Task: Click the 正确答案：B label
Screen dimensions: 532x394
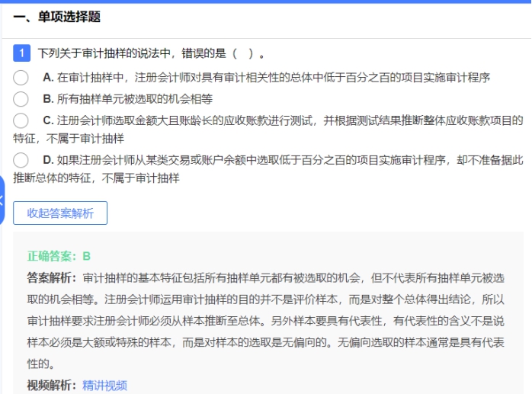Action: 59,256
